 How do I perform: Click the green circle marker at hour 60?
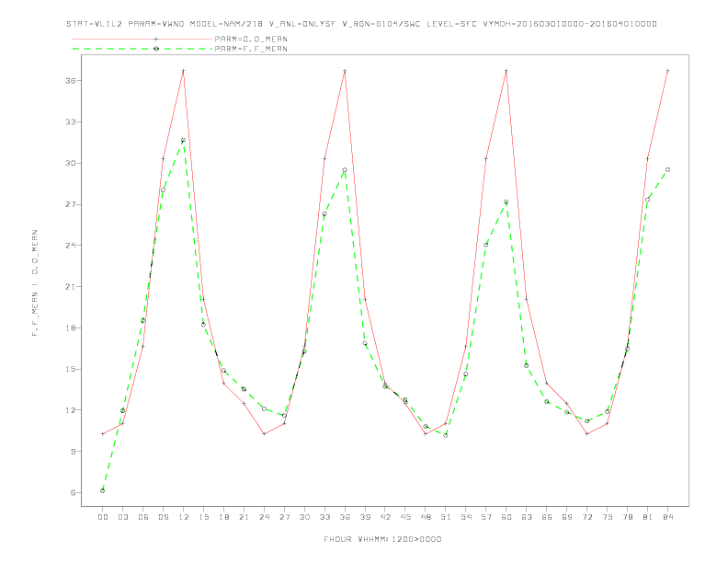pos(506,202)
